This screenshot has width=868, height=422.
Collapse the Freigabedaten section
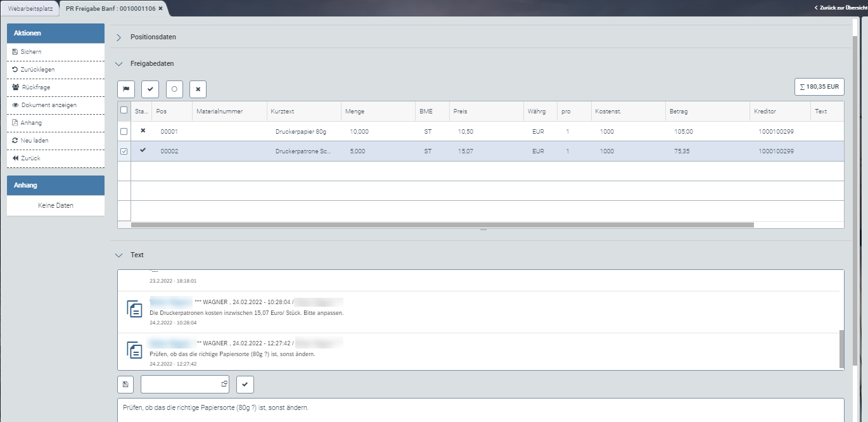pos(118,64)
